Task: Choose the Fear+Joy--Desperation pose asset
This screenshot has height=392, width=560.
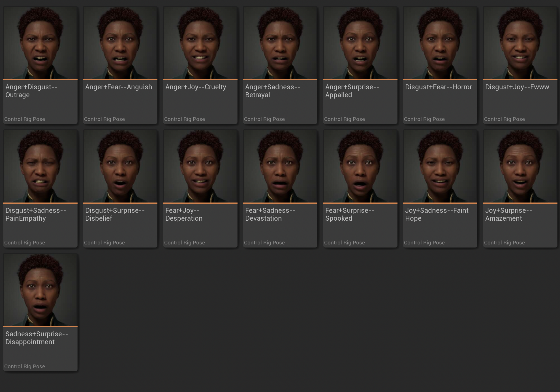Action: (x=200, y=166)
